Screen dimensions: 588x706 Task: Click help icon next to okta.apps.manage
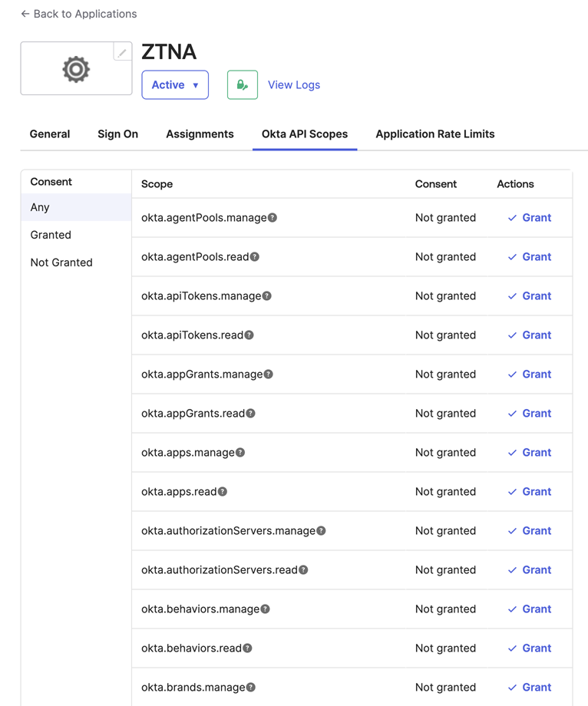240,453
